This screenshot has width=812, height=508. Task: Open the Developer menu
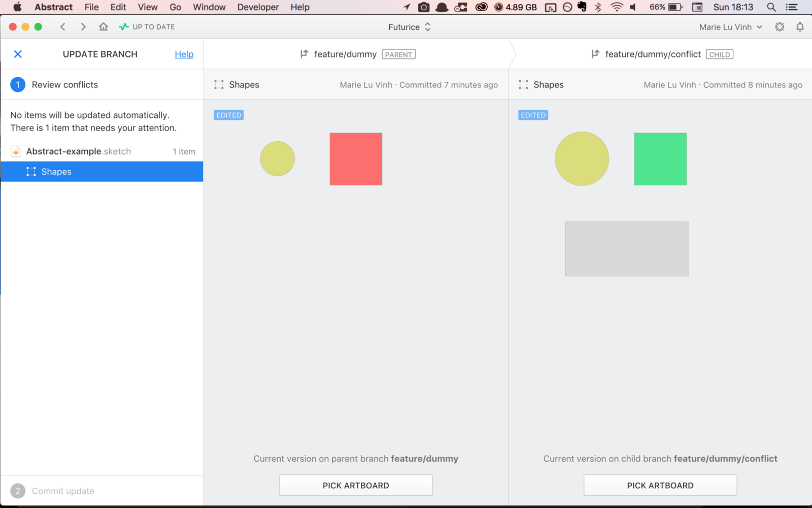pyautogui.click(x=258, y=7)
